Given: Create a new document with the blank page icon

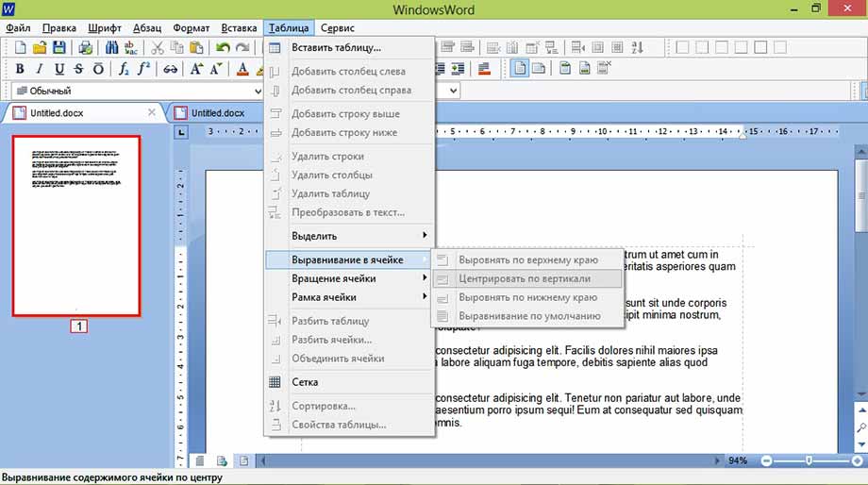Looking at the screenshot, I should (20, 47).
